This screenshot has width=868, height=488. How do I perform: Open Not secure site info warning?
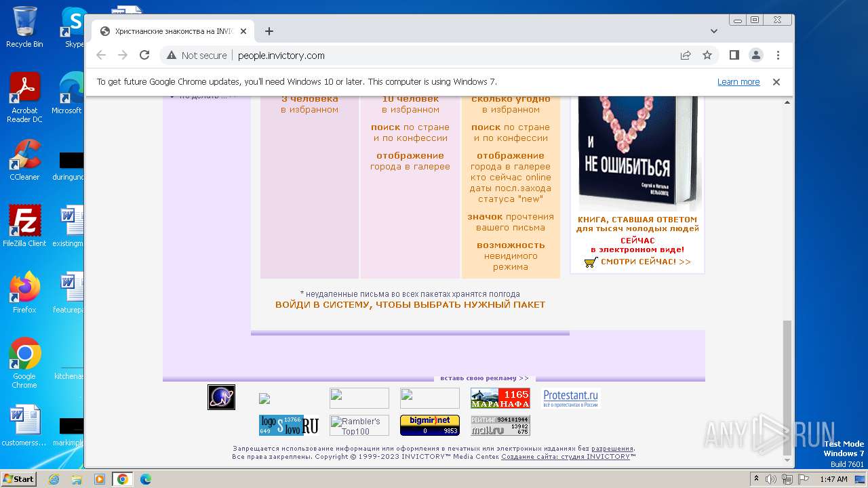196,56
